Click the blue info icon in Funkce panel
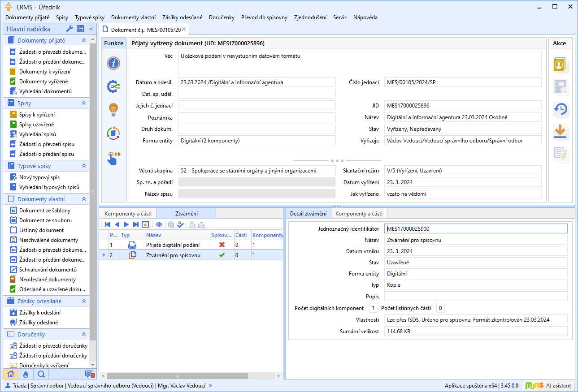Viewport: 578px width, 392px height. (113, 63)
